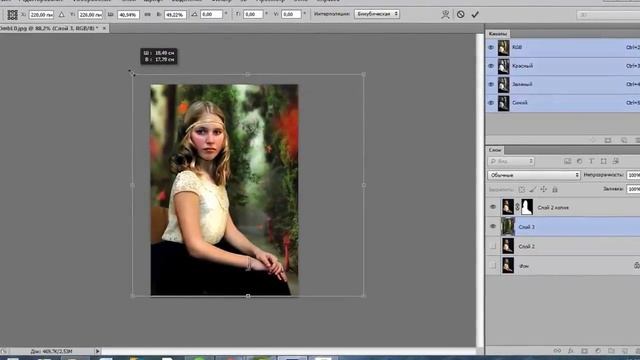Close the open document tab
Viewport: 640px width, 360px height.
point(104,28)
